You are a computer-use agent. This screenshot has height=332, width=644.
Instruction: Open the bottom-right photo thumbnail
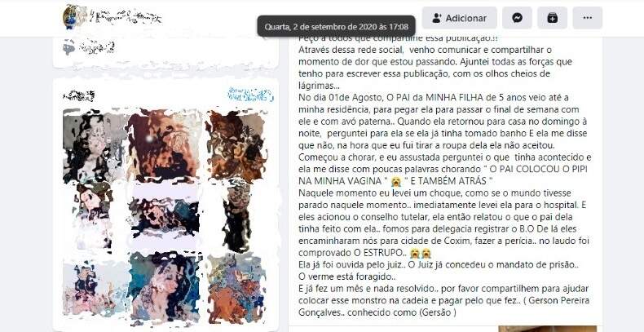[236, 288]
